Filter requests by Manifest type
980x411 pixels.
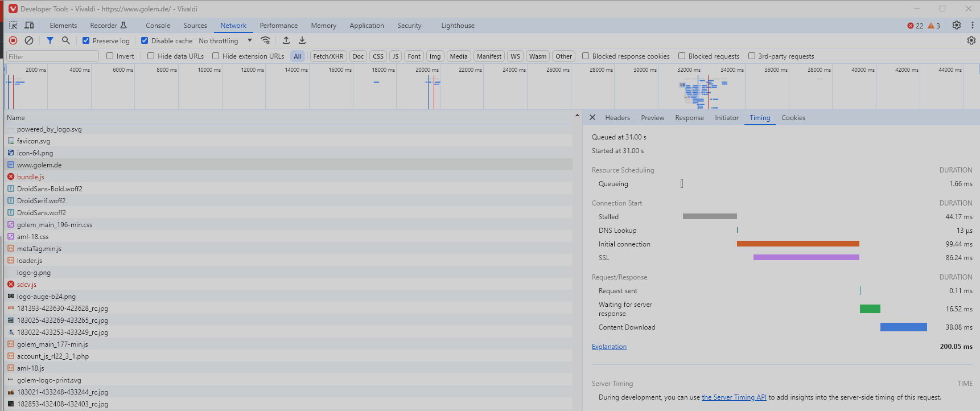(489, 56)
